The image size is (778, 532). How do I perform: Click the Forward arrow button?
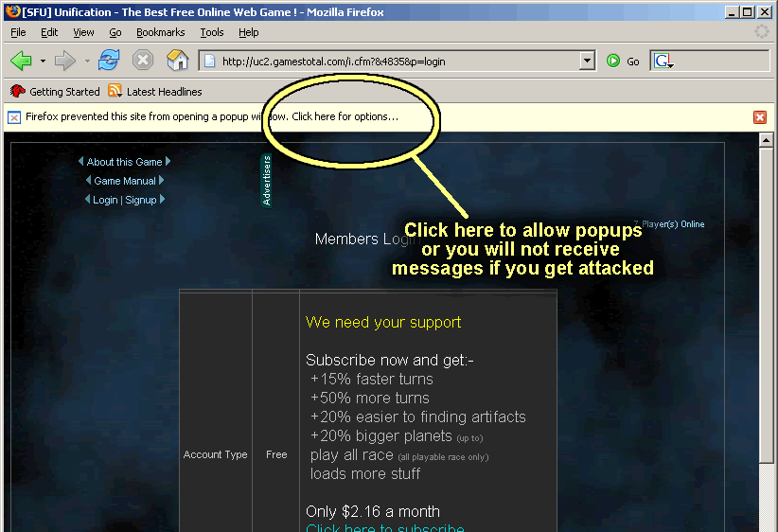[64, 61]
